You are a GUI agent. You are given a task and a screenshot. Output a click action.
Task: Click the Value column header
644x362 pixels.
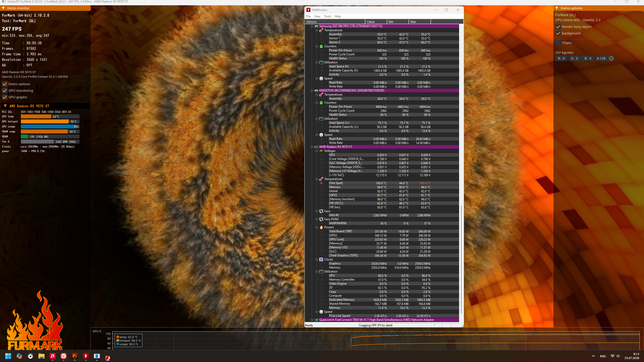tap(376, 22)
